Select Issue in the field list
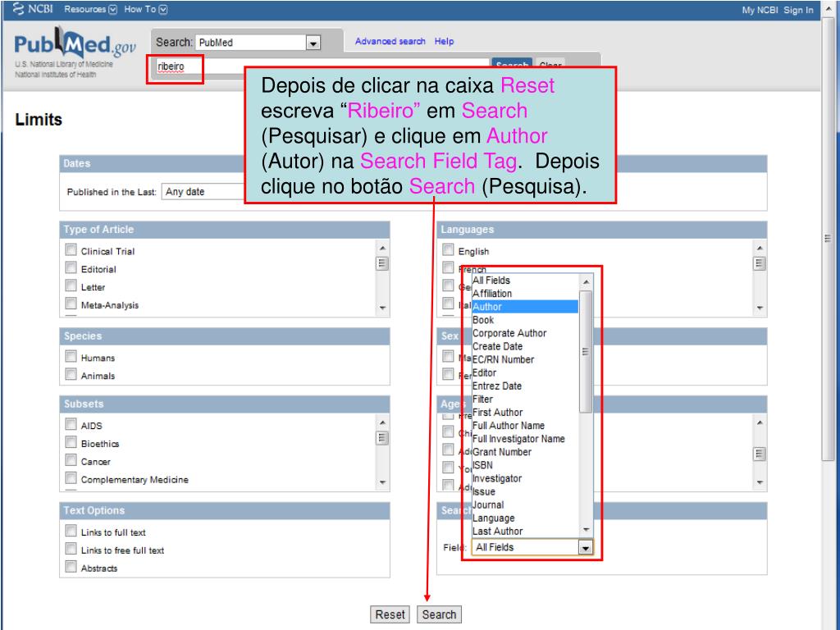The height and width of the screenshot is (630, 840). point(524,492)
